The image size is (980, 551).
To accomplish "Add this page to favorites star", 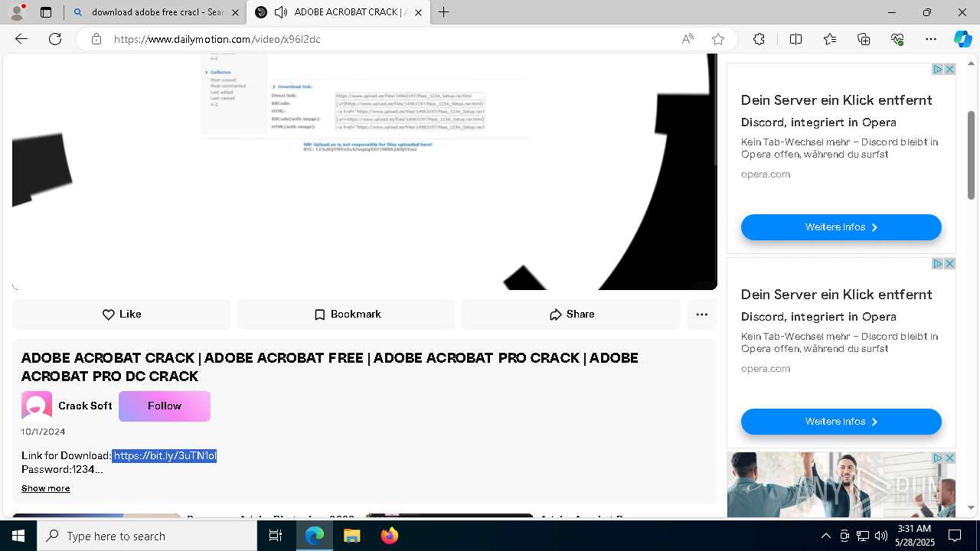I will (x=717, y=39).
